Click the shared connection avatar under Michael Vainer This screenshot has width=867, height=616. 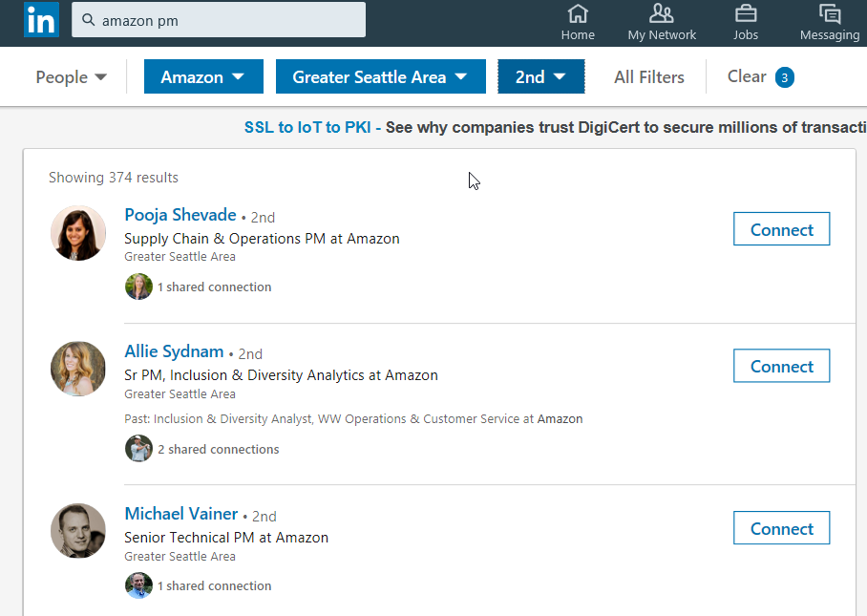click(138, 585)
